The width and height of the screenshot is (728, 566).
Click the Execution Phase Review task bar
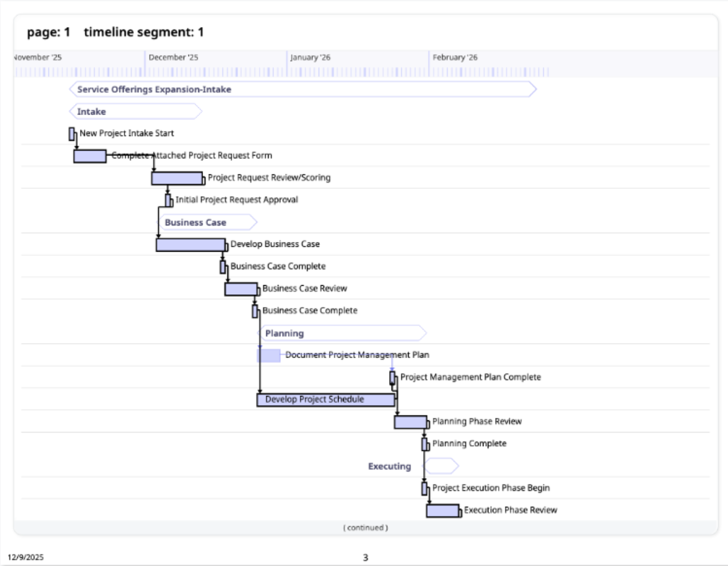(x=442, y=510)
